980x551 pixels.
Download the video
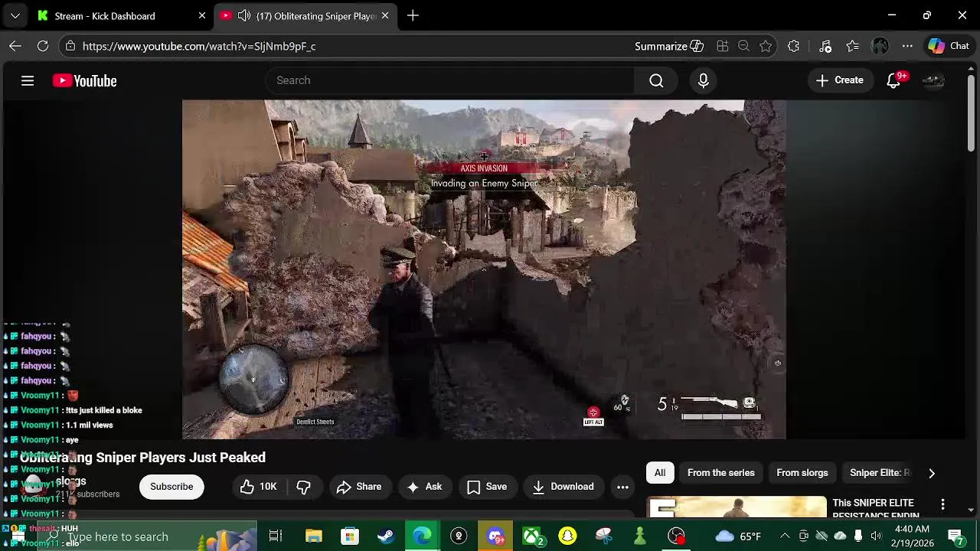pos(563,487)
